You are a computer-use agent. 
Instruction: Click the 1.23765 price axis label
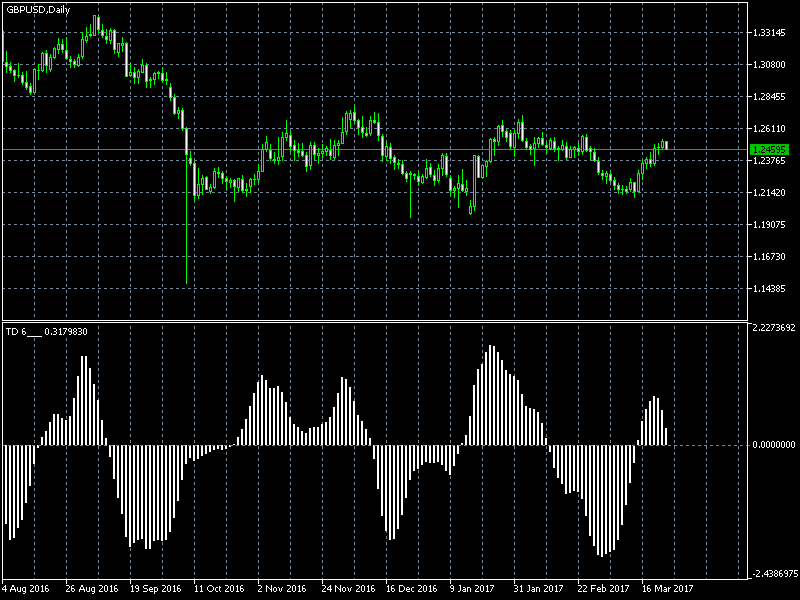click(769, 161)
